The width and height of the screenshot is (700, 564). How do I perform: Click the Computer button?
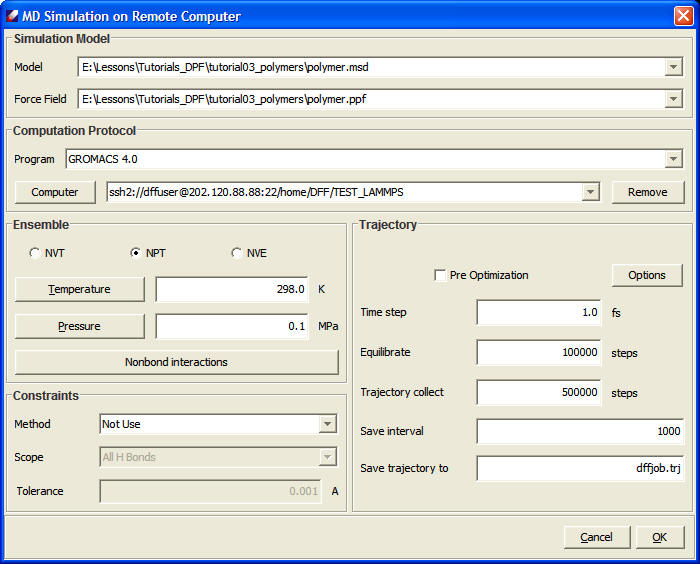(55, 192)
